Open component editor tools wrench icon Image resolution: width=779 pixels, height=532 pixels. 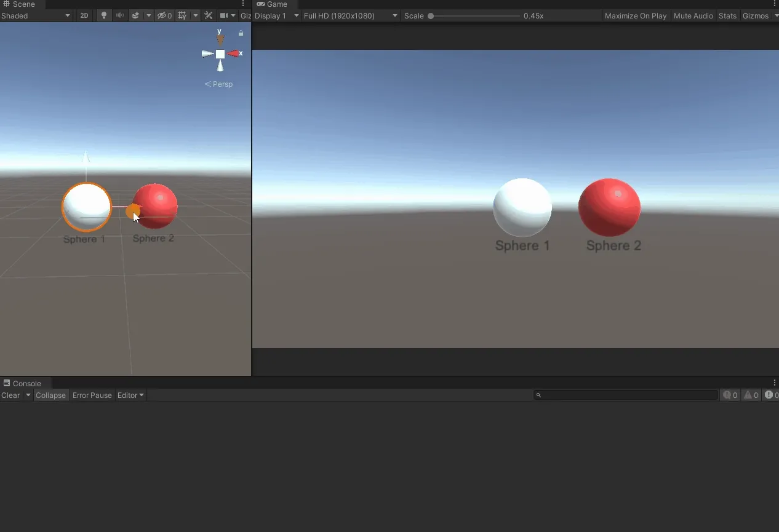coord(209,15)
